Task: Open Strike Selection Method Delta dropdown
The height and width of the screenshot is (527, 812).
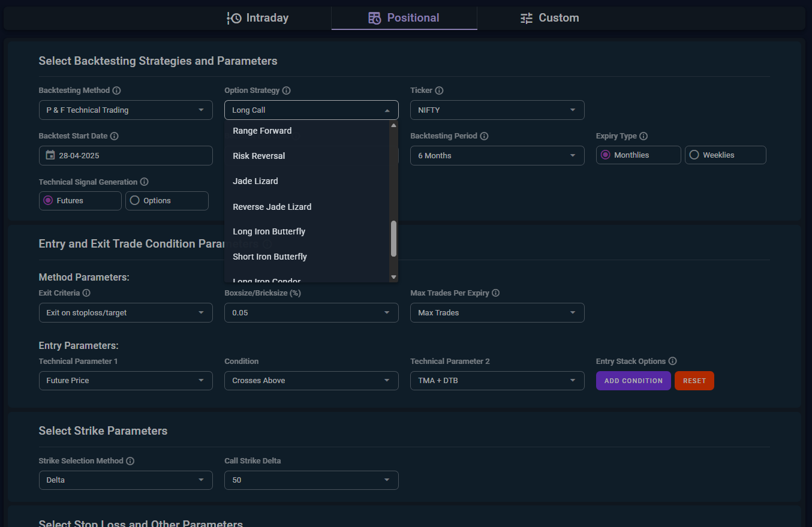Action: pos(125,480)
